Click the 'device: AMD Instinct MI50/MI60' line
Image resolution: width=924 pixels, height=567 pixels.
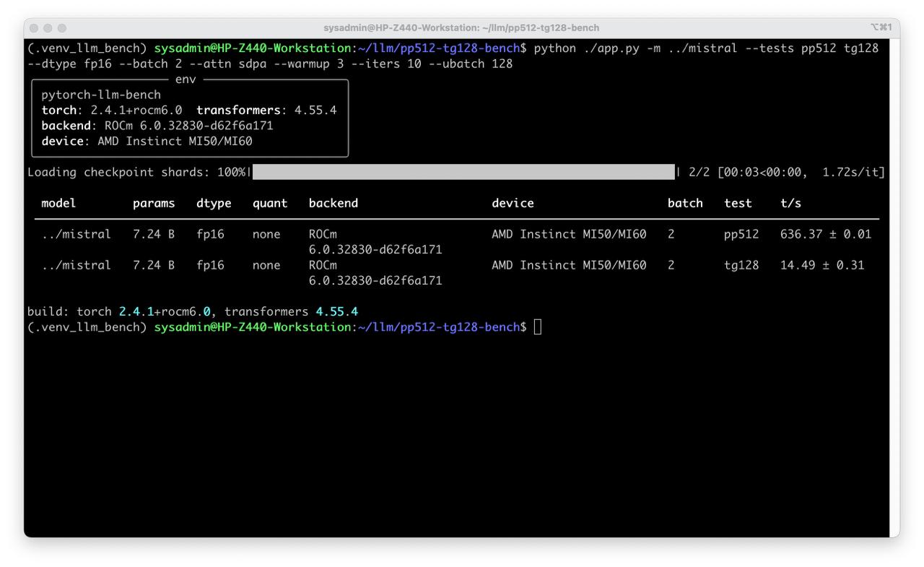point(147,141)
